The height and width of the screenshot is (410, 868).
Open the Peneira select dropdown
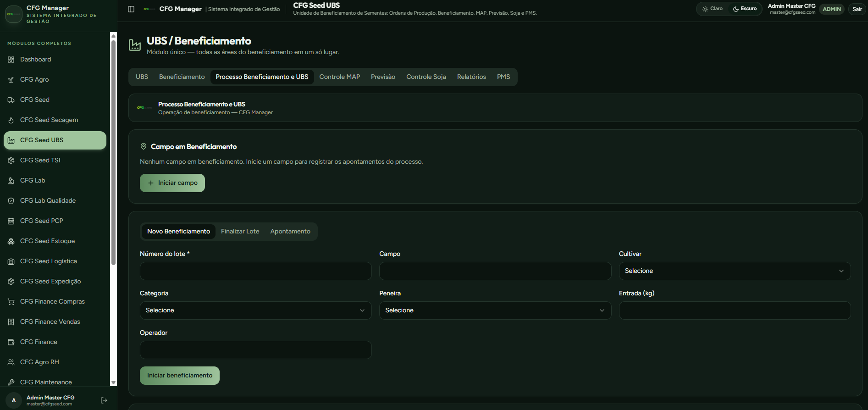pyautogui.click(x=495, y=310)
